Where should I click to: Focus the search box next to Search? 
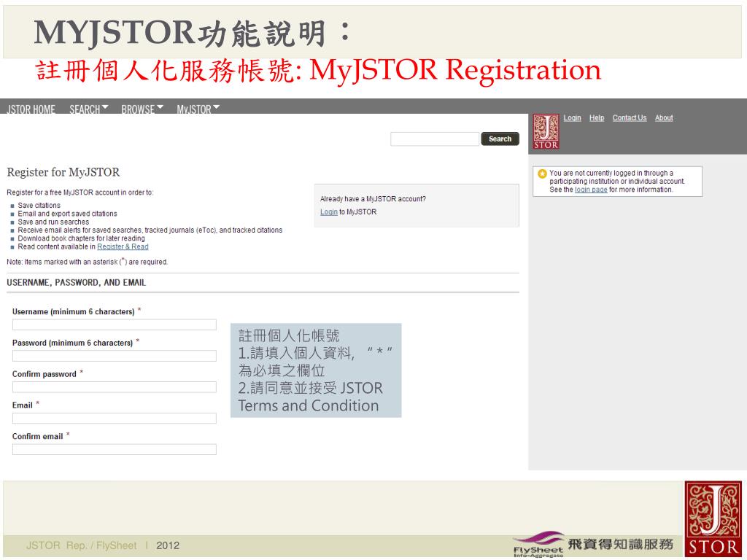(x=435, y=139)
